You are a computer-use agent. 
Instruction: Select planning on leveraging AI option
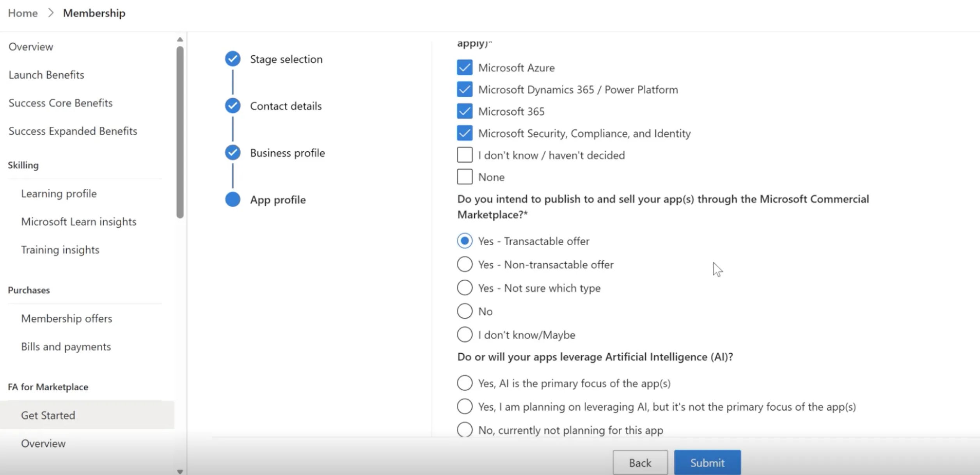(465, 406)
